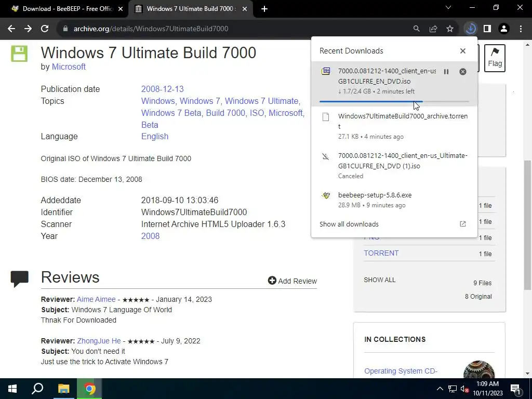Viewport: 532px width, 399px height.
Task: Open beebeep-setup-5.8.6.exe download entry
Action: 394,200
